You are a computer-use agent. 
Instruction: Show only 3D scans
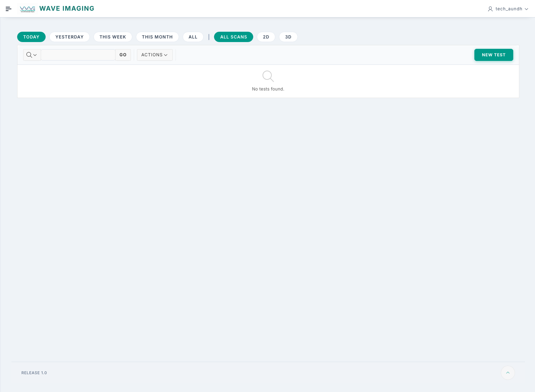288,37
